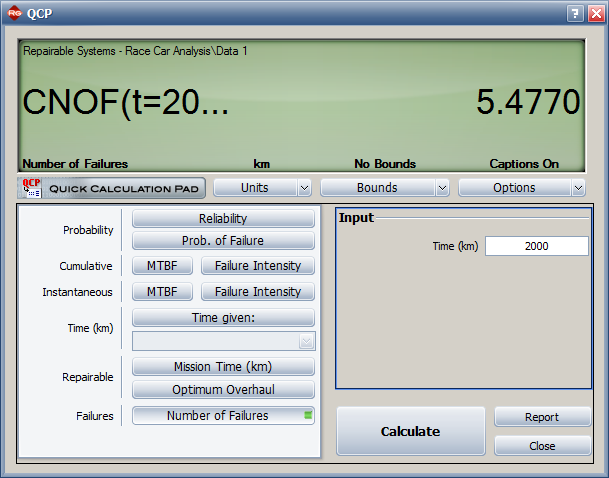Open the Units dropdown
Viewport: 609px width, 478px height.
tap(262, 188)
